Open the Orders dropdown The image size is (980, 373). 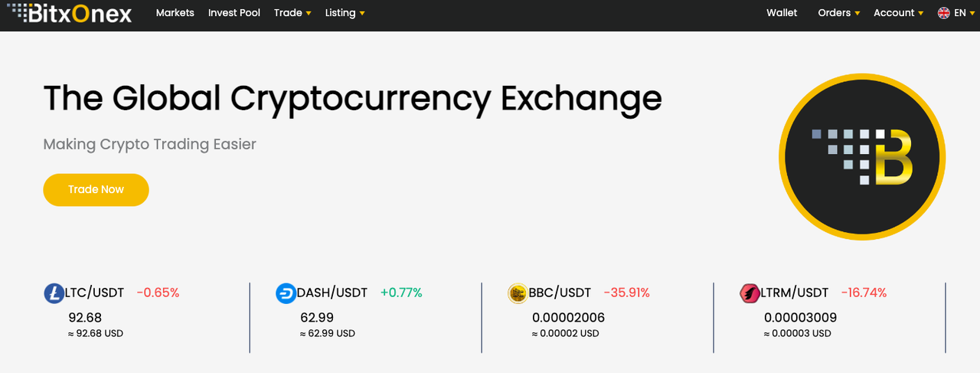[839, 13]
